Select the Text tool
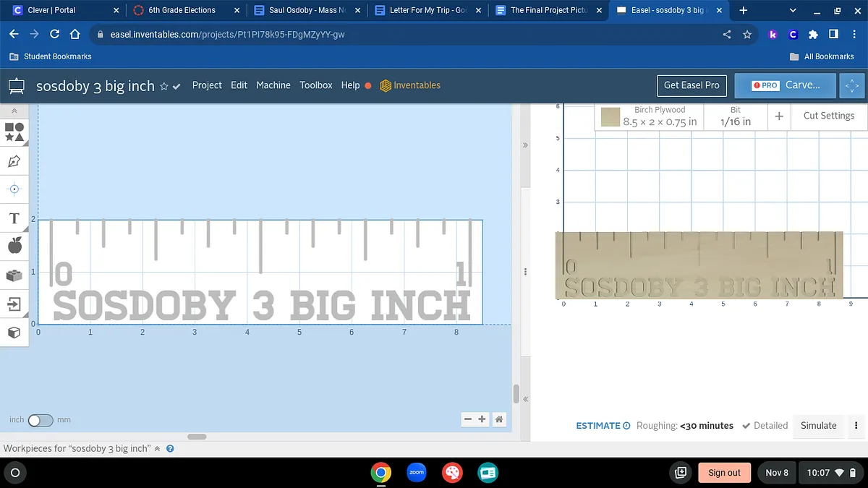868x488 pixels. click(x=14, y=218)
